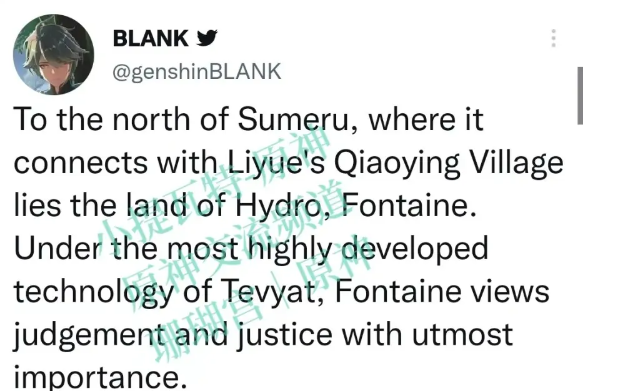Viewport: 636px width, 391px height.
Task: Click the vertical scrollbar thumb on the right
Action: click(x=580, y=96)
